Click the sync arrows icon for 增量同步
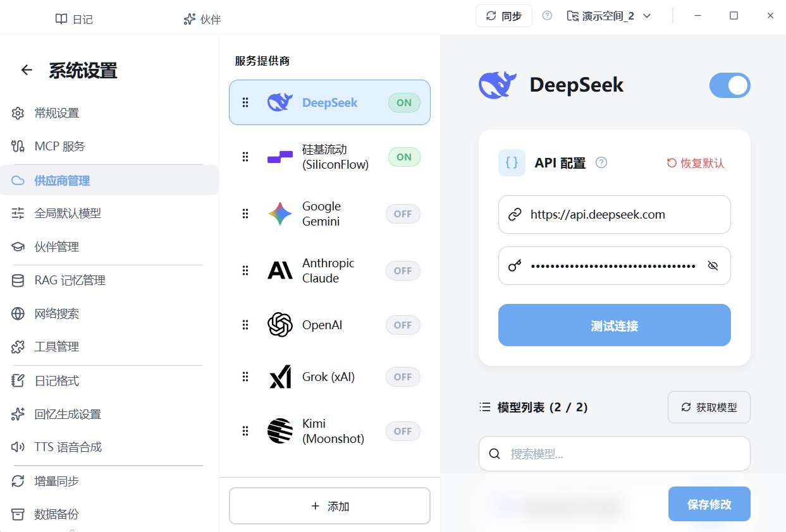This screenshot has height=532, width=786. 18,481
